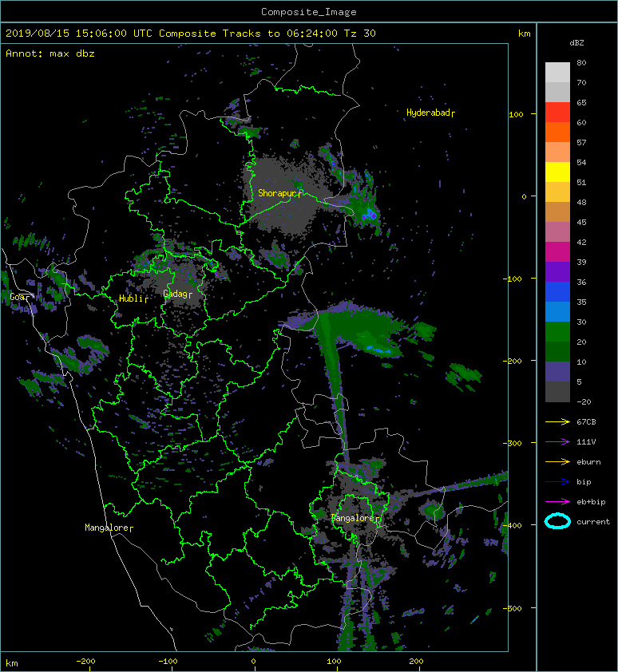This screenshot has height=672, width=618.
Task: Click the dBZ legend heading
Action: click(576, 43)
